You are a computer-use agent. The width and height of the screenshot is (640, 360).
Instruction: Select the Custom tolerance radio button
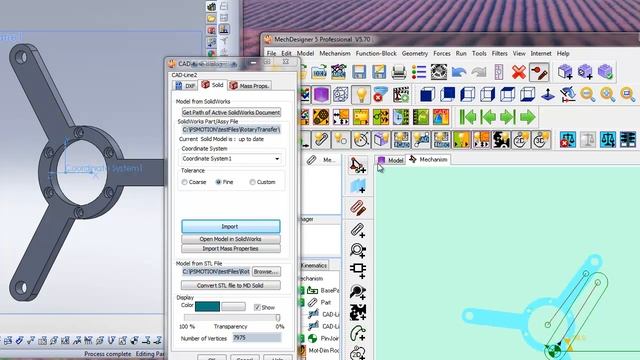252,182
